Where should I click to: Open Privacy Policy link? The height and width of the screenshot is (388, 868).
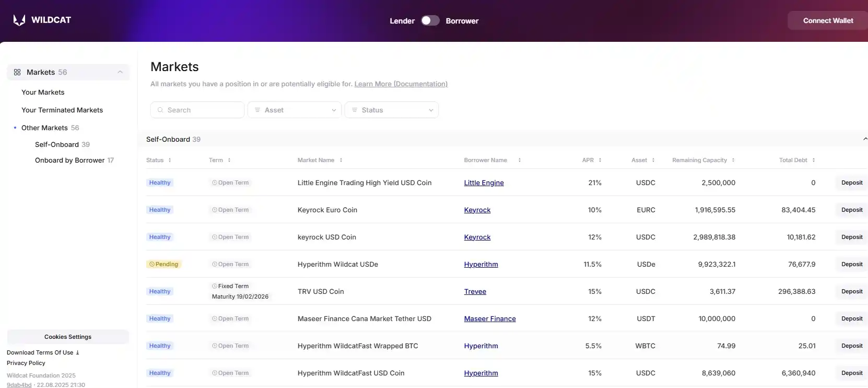[x=26, y=363]
